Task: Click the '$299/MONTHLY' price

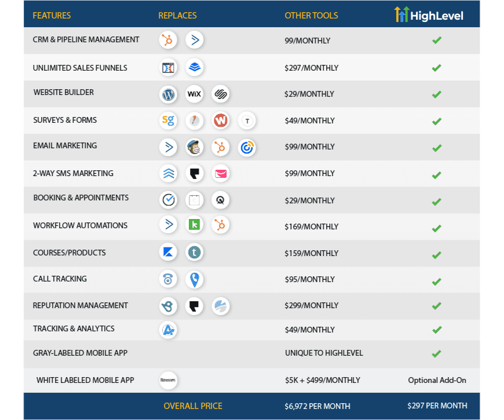Action: pyautogui.click(x=312, y=305)
